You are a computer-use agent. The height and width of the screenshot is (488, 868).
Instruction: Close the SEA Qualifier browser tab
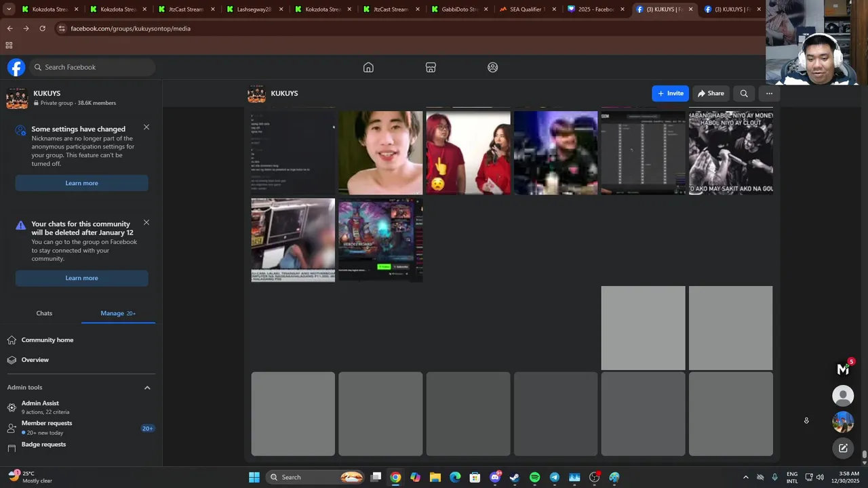tap(554, 9)
